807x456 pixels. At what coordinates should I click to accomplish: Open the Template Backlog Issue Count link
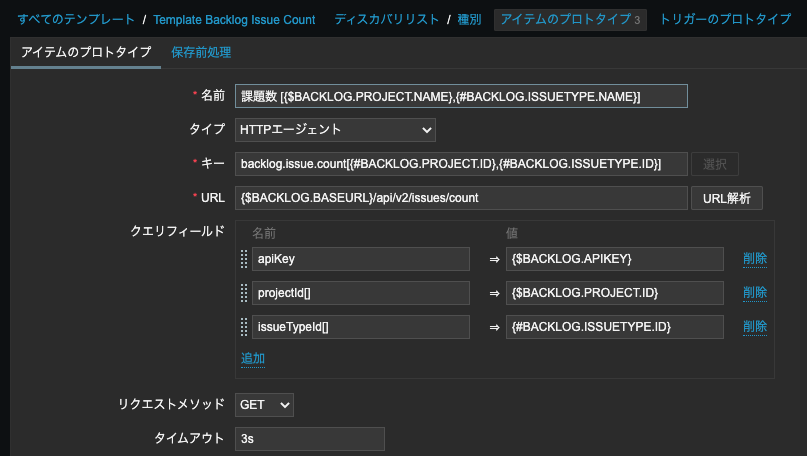point(234,20)
